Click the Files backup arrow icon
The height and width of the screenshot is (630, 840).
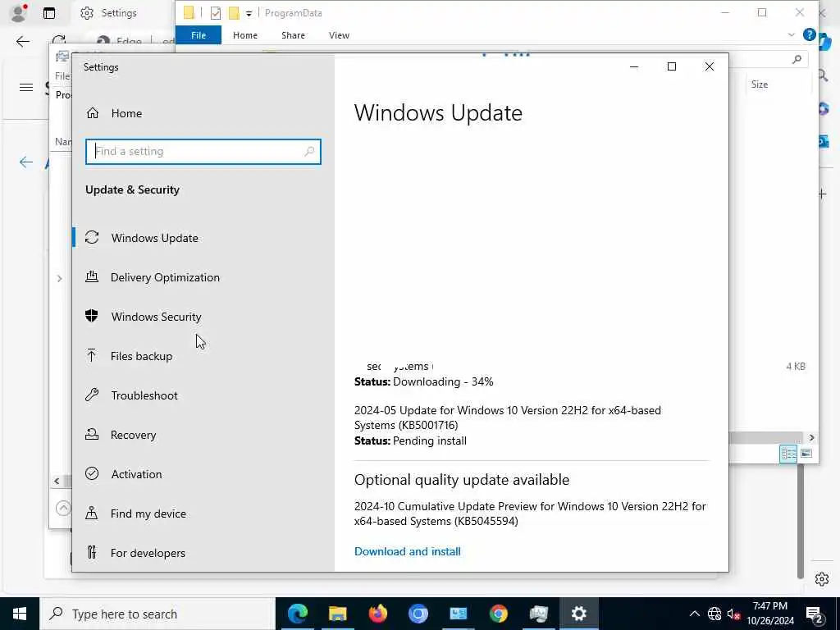92,355
